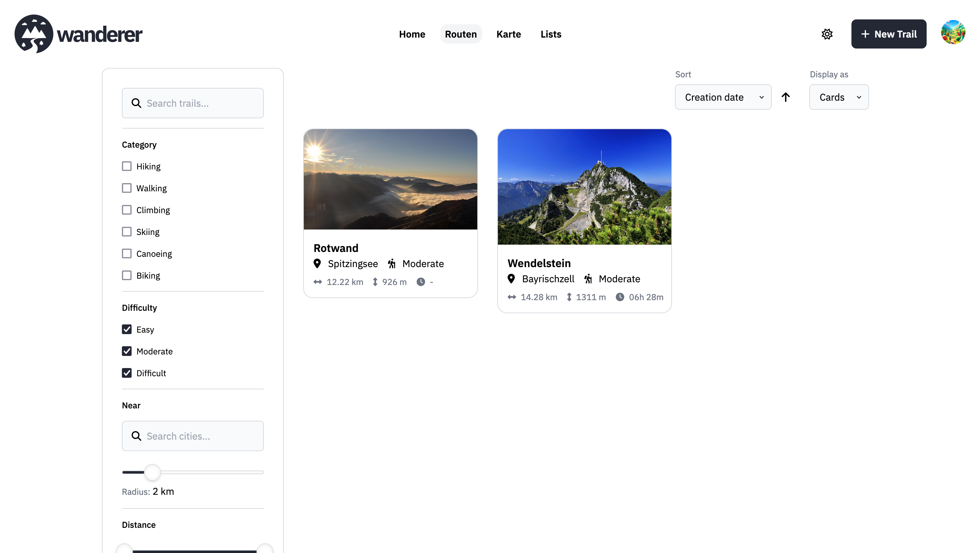The height and width of the screenshot is (553, 980).
Task: Enable the Hiking category filter
Action: (x=127, y=166)
